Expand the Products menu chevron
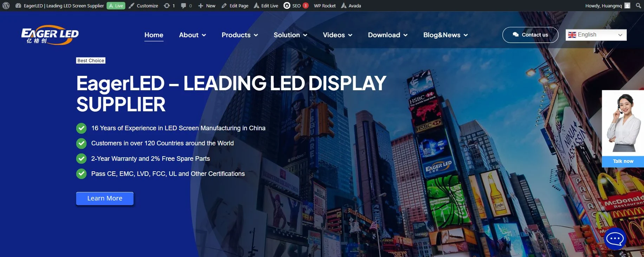This screenshot has height=257, width=644. click(x=256, y=35)
